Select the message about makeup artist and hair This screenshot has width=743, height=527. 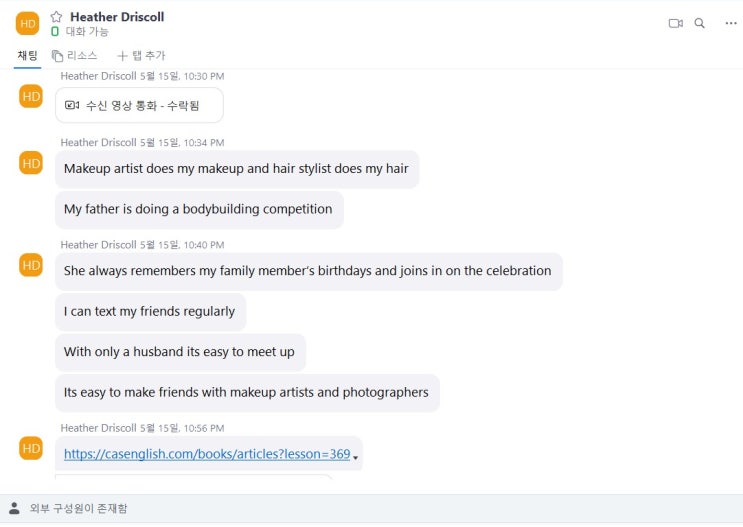point(236,169)
